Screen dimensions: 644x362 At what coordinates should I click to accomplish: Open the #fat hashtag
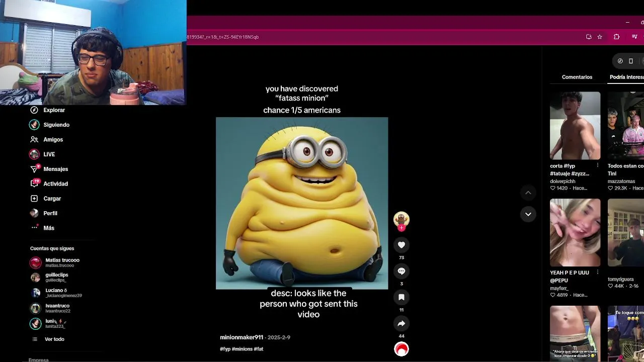tap(259, 349)
